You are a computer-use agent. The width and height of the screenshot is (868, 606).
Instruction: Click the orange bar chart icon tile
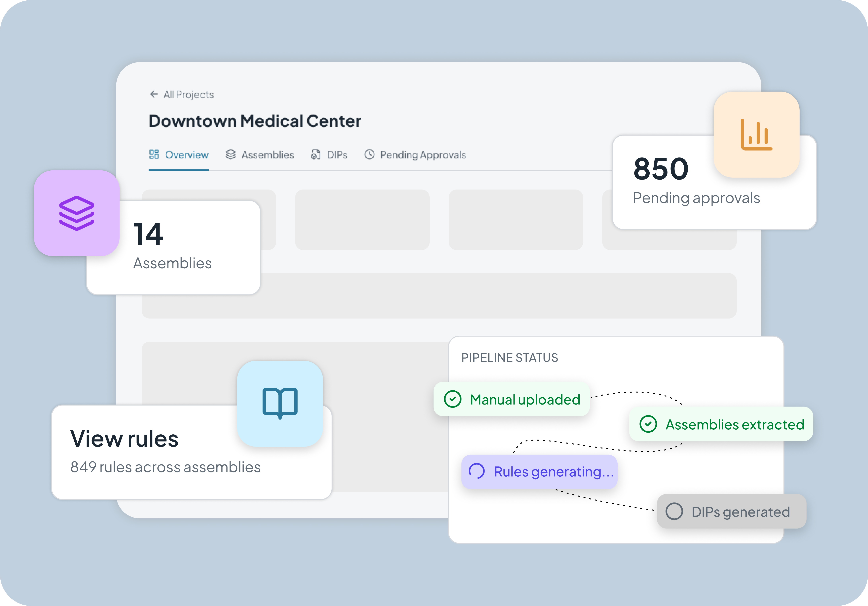click(756, 134)
